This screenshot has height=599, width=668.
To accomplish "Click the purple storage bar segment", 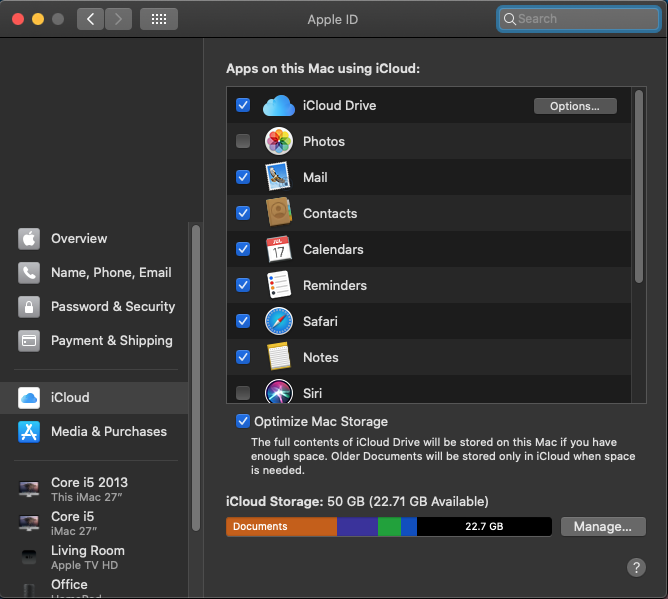I will tap(357, 527).
